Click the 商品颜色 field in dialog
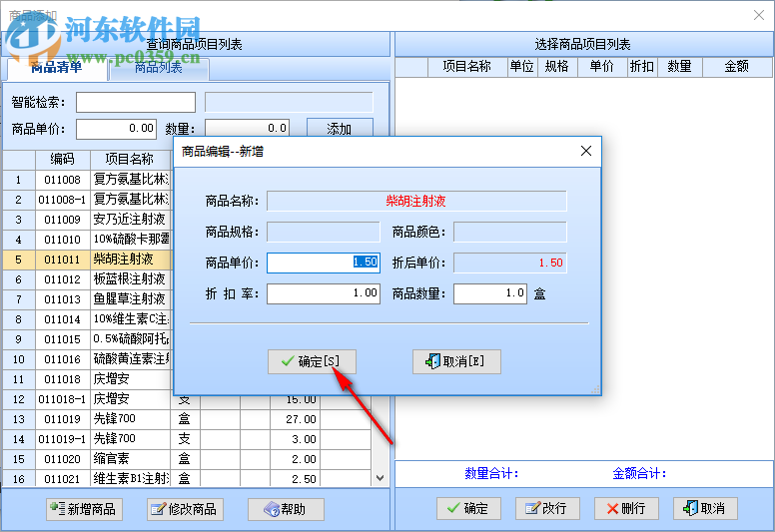775x532 pixels. 510,232
